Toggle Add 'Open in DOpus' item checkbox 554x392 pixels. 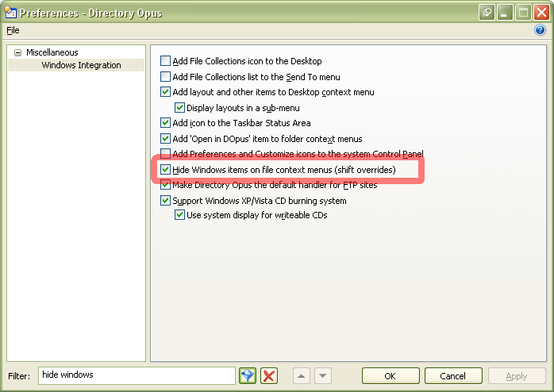pyautogui.click(x=165, y=138)
